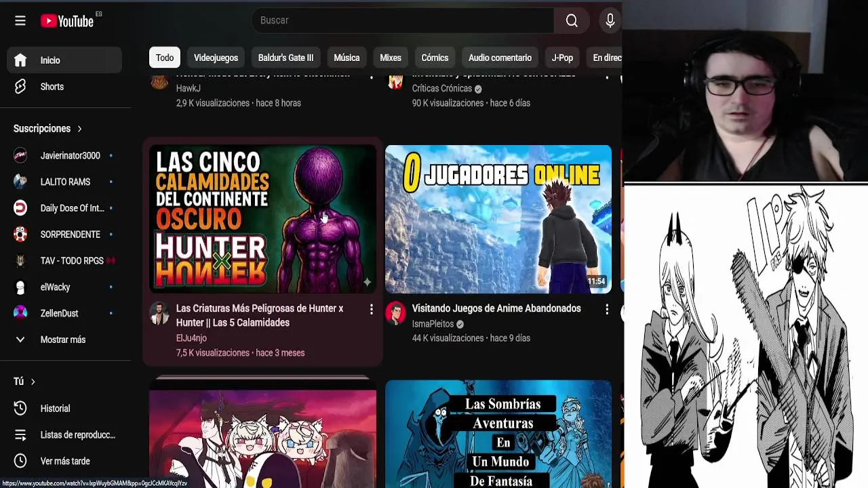The width and height of the screenshot is (868, 488).
Task: Click ElJu4njo channel avatar under video
Action: click(159, 313)
